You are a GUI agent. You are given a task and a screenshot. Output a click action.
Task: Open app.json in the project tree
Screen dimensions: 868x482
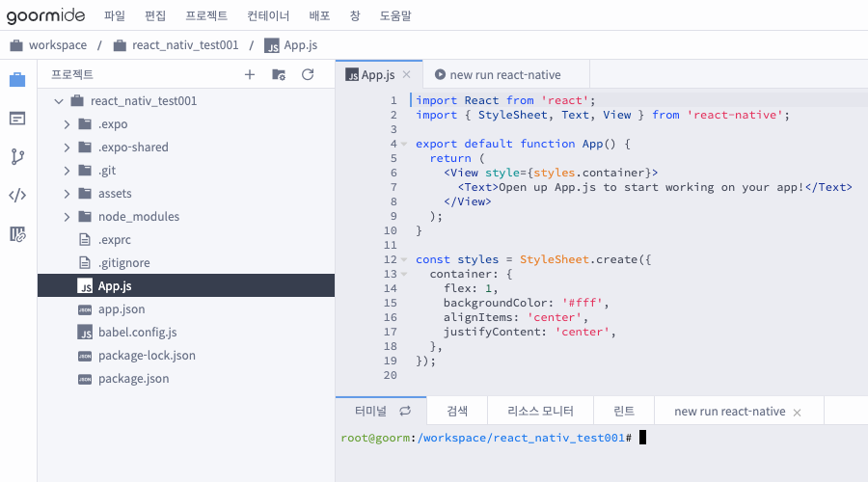click(x=186, y=309)
